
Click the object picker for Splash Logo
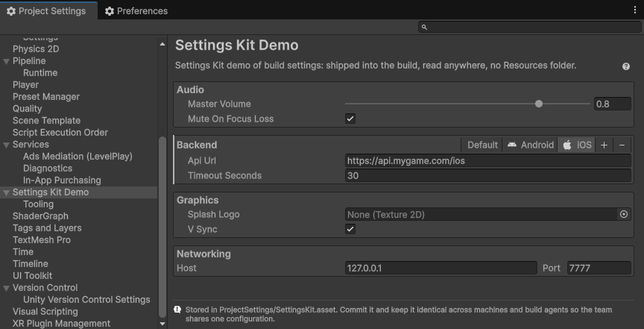[624, 214]
